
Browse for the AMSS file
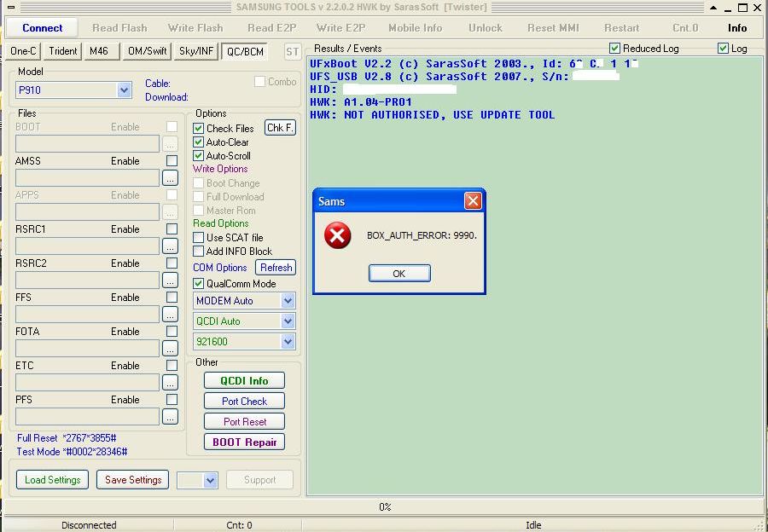point(170,178)
